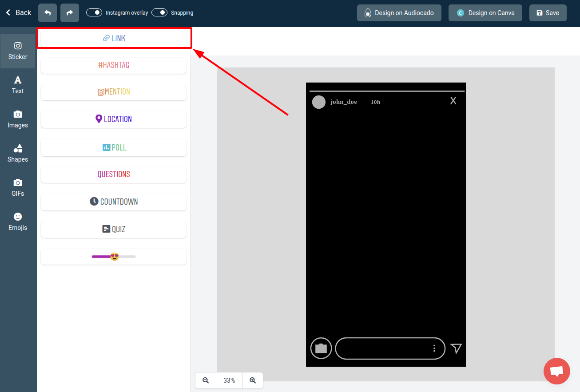Add the emoji slider sticker
Screen dimensions: 580x392
[x=114, y=257]
